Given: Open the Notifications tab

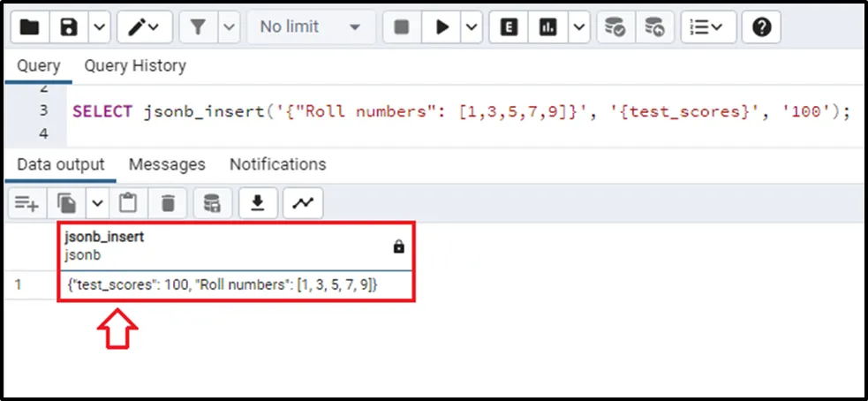Looking at the screenshot, I should (x=277, y=164).
